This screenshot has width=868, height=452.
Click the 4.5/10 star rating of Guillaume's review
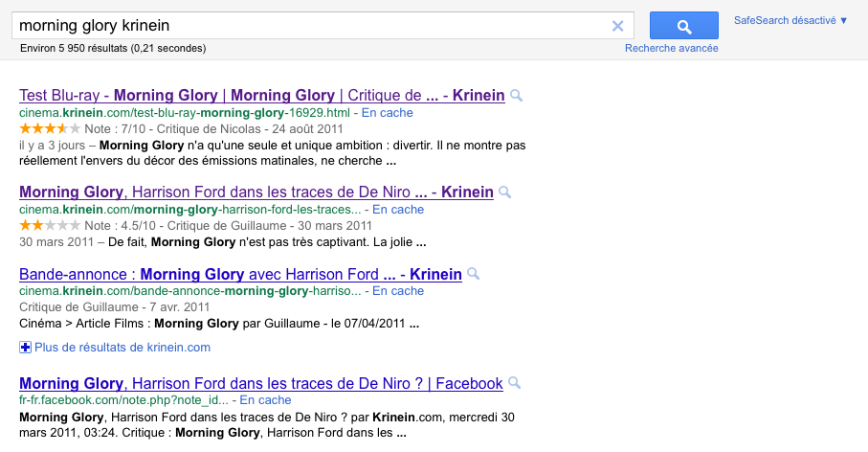[x=50, y=225]
